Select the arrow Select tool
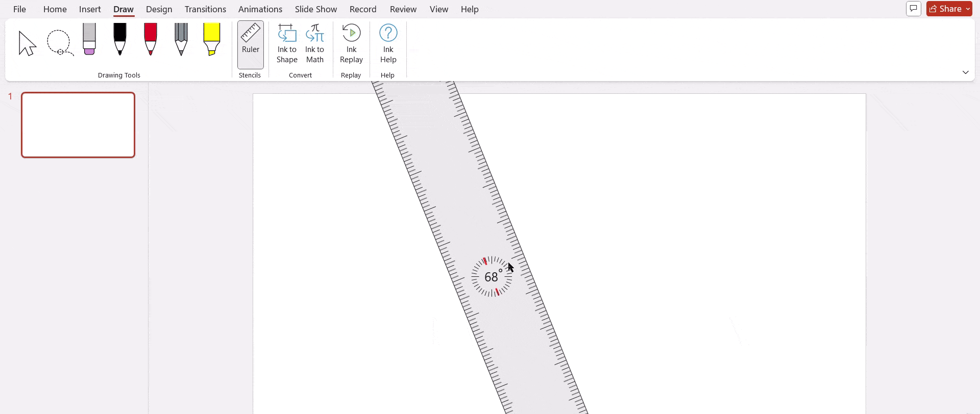Image resolution: width=980 pixels, height=414 pixels. 27,43
